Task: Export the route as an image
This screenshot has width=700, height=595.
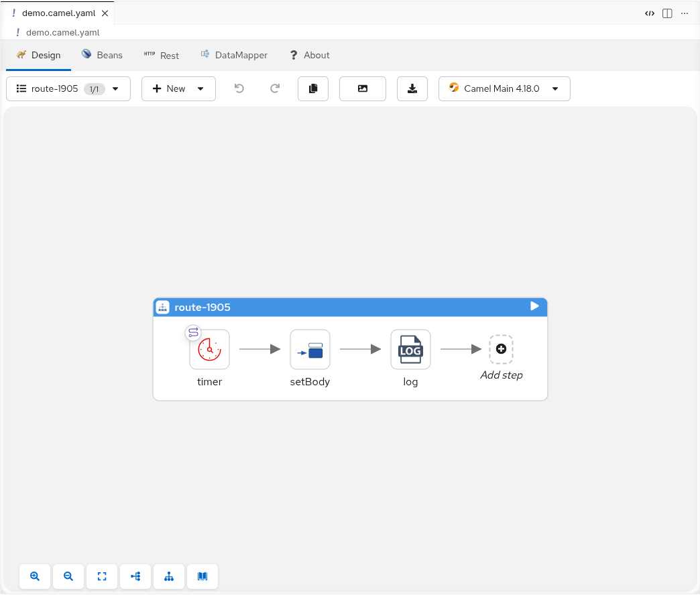Action: [x=362, y=88]
